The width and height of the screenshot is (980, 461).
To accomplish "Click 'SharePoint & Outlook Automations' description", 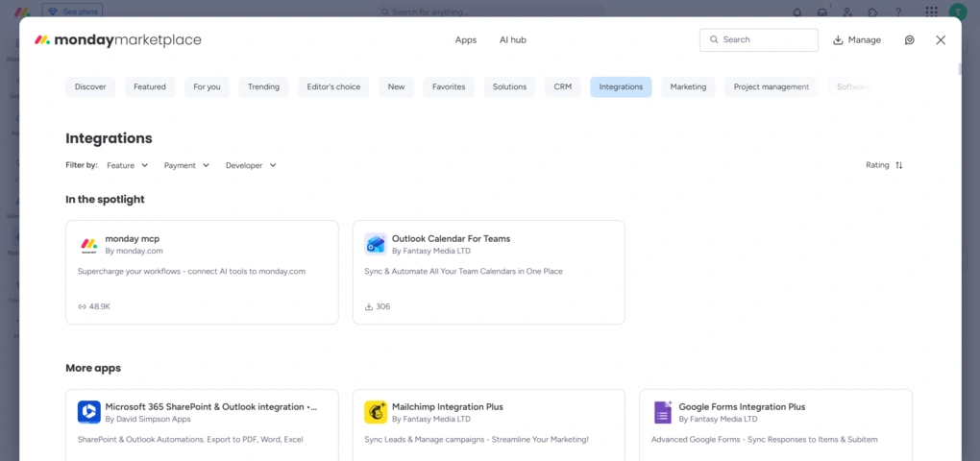I will point(190,440).
